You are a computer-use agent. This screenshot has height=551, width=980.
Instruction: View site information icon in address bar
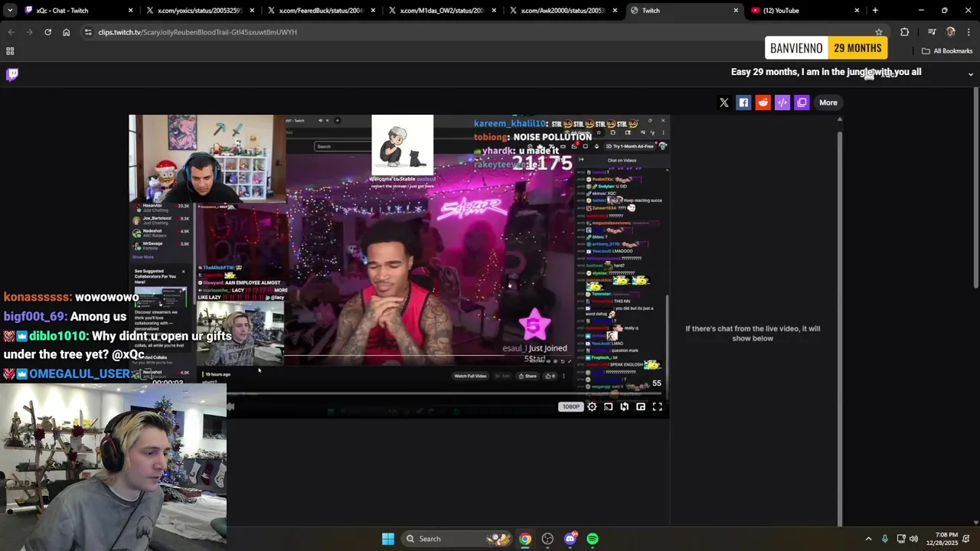click(88, 32)
